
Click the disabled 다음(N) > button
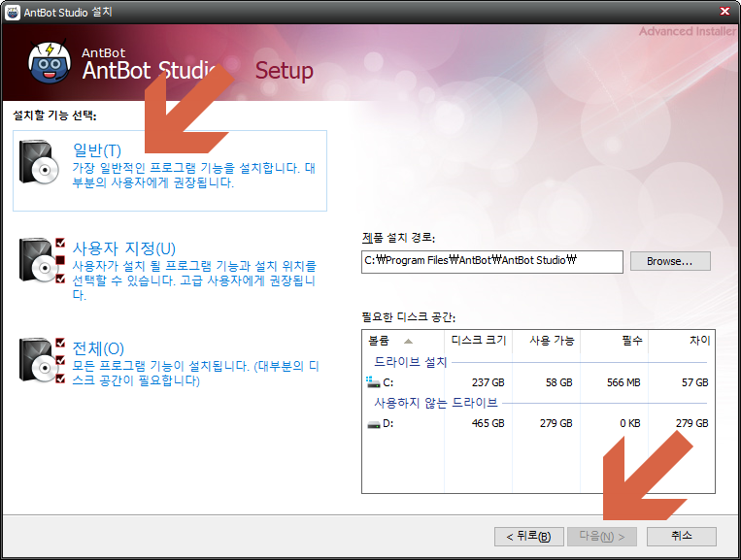[x=602, y=537]
